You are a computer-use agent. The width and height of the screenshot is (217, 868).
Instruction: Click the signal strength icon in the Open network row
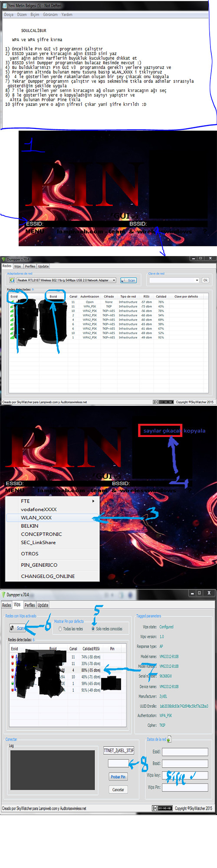12,302
